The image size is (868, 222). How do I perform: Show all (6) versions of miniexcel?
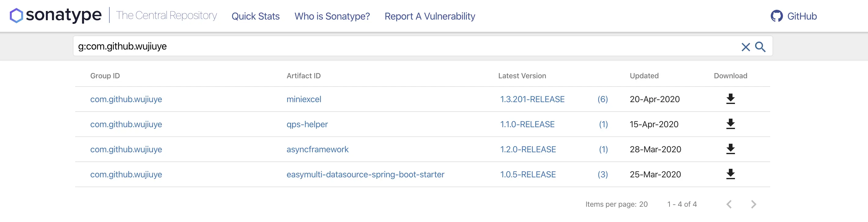point(603,99)
